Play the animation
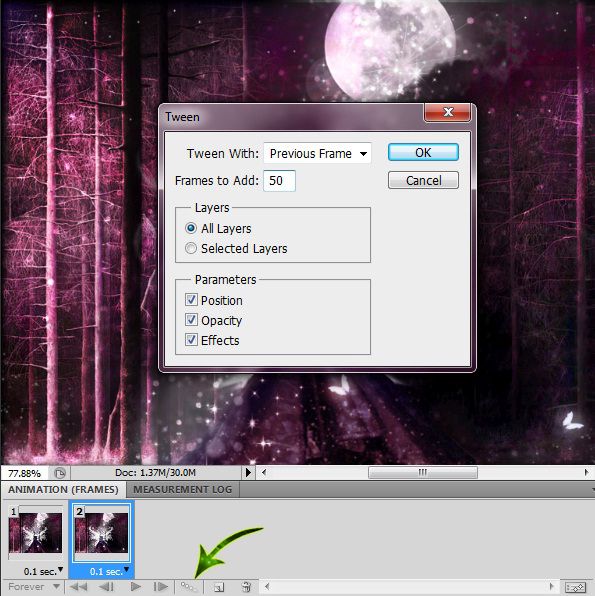The height and width of the screenshot is (596, 595). point(135,587)
